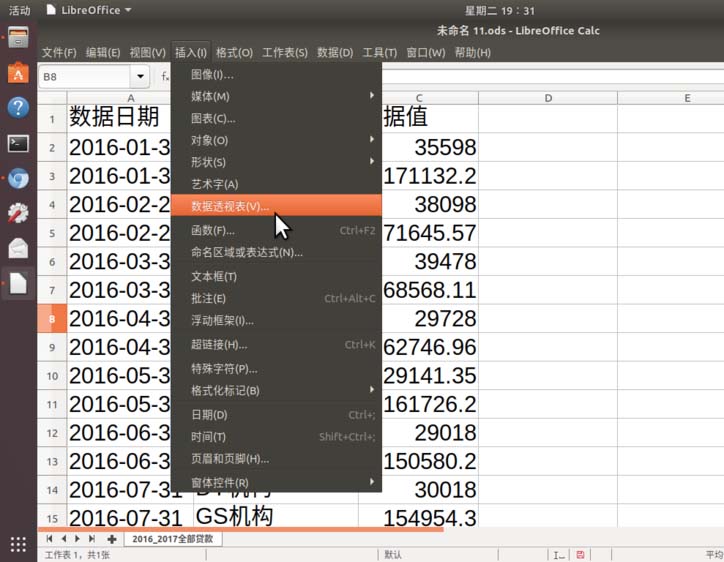Click the document save status indicator
724x562 pixels.
pos(580,555)
